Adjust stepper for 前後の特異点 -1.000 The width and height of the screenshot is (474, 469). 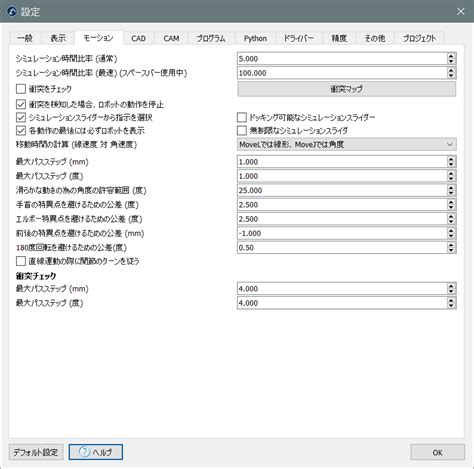tap(451, 233)
